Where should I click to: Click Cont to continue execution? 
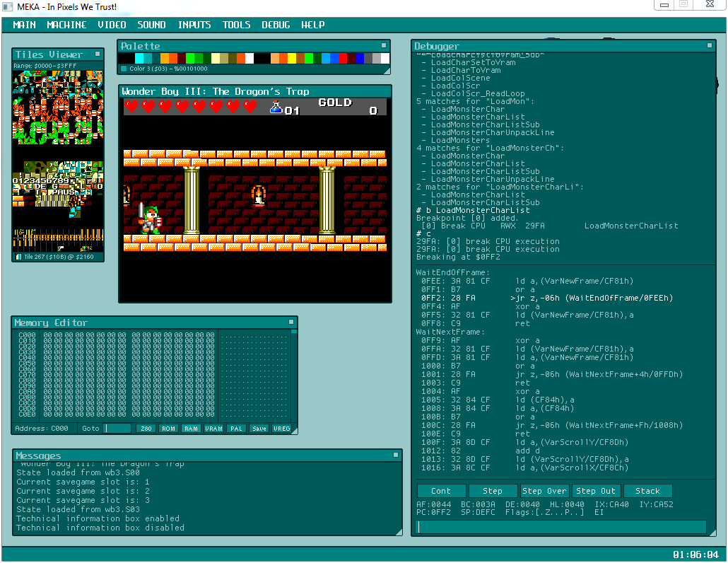click(441, 491)
